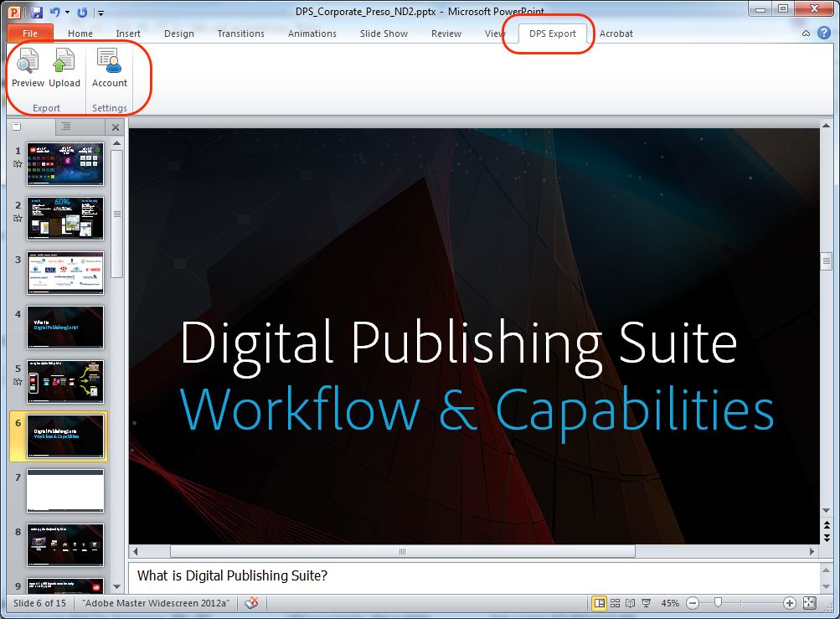Start Slide Show from status bar icon
The image size is (840, 619).
tap(646, 603)
